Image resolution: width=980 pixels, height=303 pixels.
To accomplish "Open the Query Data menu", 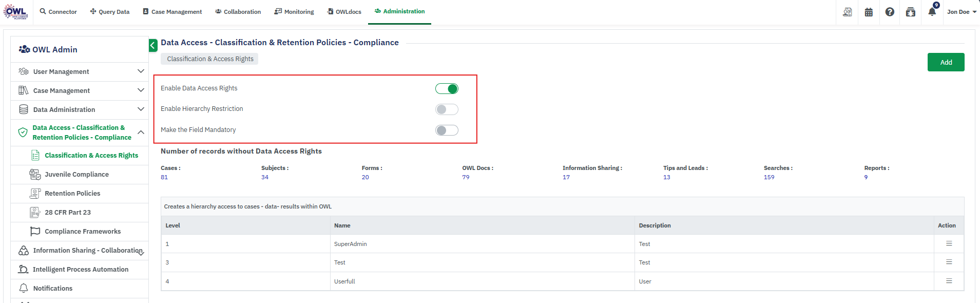I will click(x=110, y=12).
